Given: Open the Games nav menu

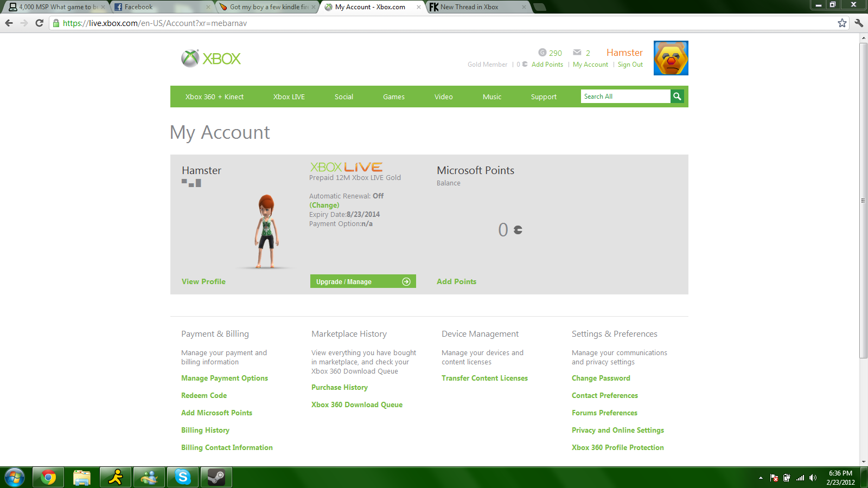Looking at the screenshot, I should 394,97.
